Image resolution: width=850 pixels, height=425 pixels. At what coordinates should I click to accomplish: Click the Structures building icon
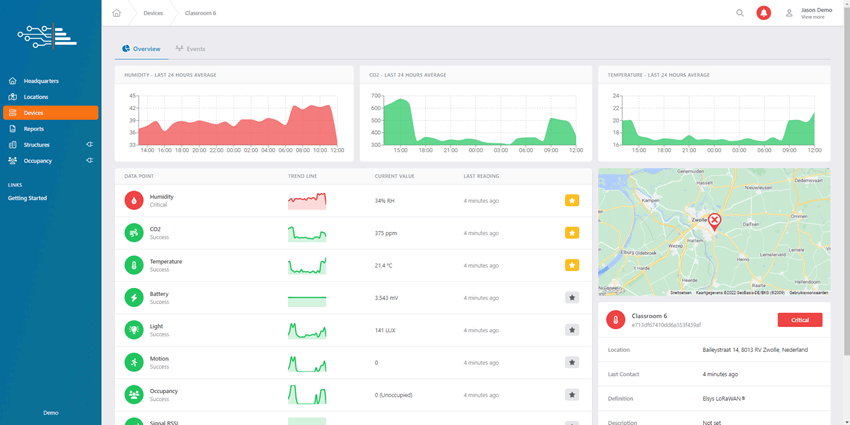13,145
